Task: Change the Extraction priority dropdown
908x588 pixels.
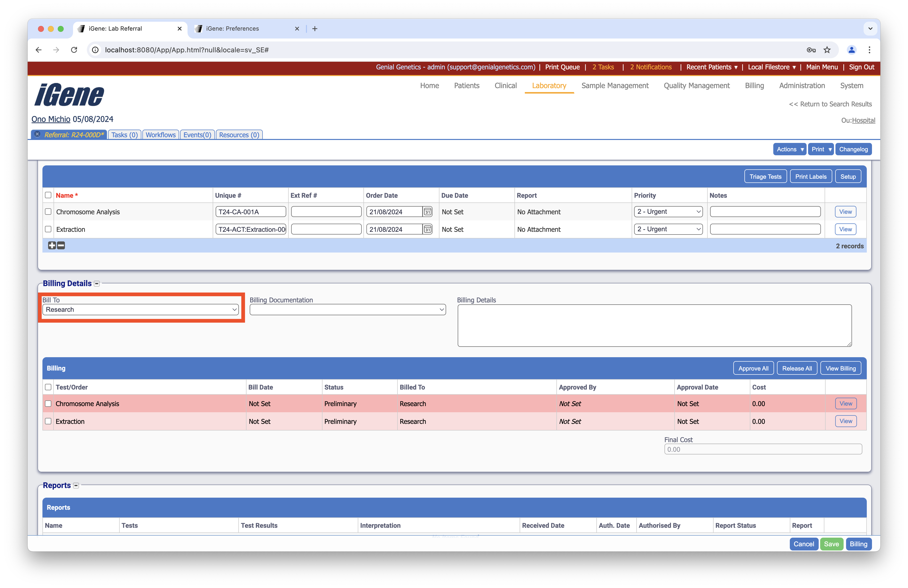Action: coord(668,229)
